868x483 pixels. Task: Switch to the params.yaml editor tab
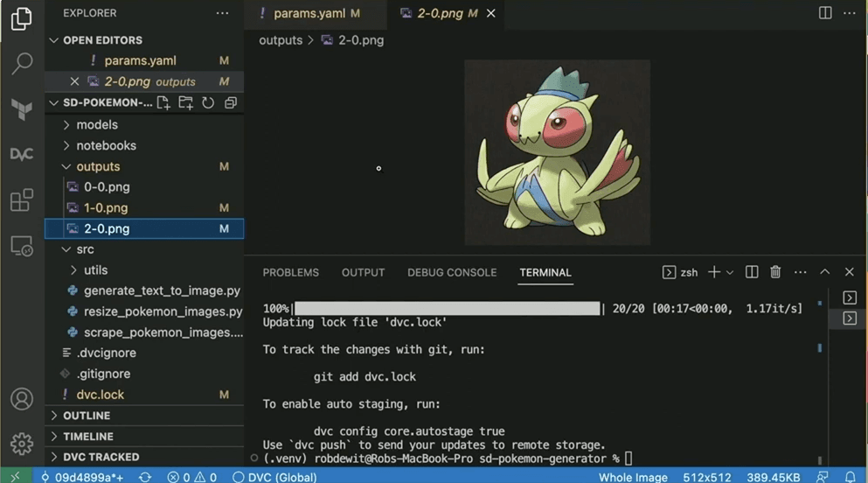point(309,13)
